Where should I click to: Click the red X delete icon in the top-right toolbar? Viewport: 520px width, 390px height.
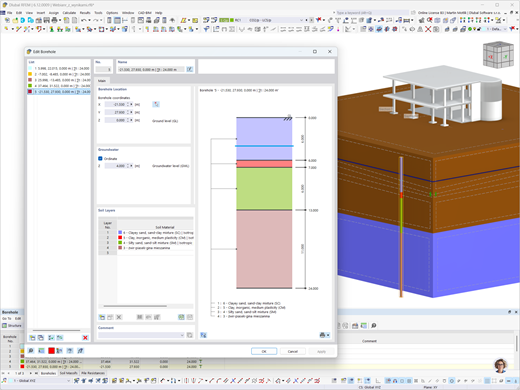coord(428,29)
